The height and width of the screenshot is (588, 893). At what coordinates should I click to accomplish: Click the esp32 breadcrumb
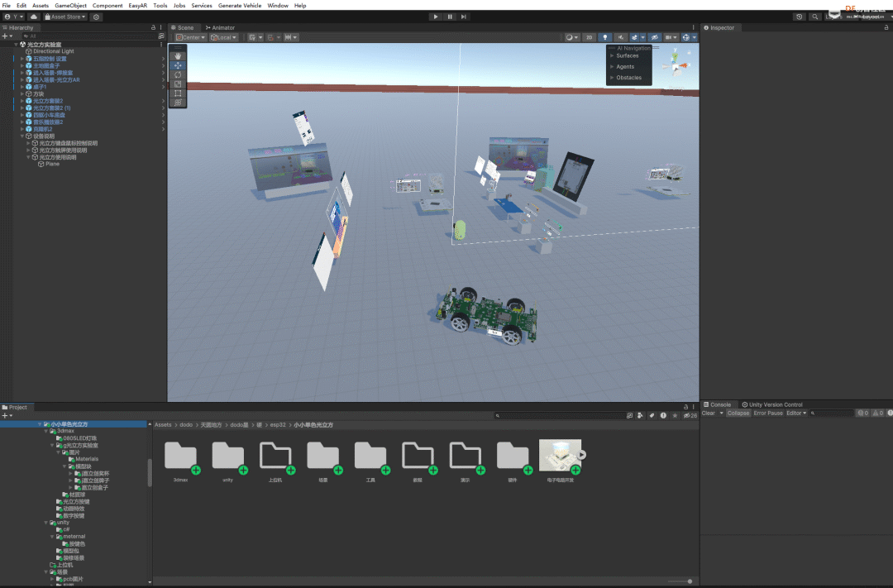277,425
